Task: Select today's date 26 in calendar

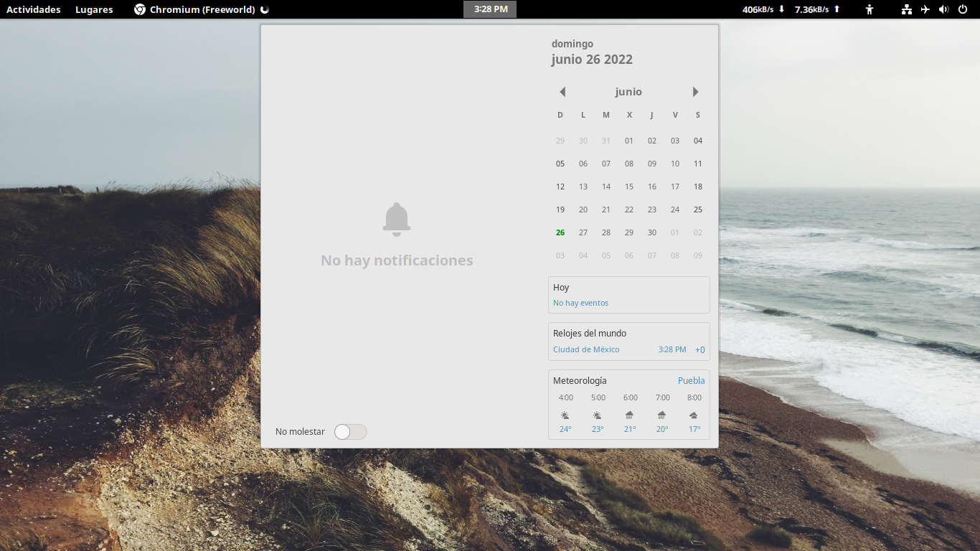Action: point(560,232)
